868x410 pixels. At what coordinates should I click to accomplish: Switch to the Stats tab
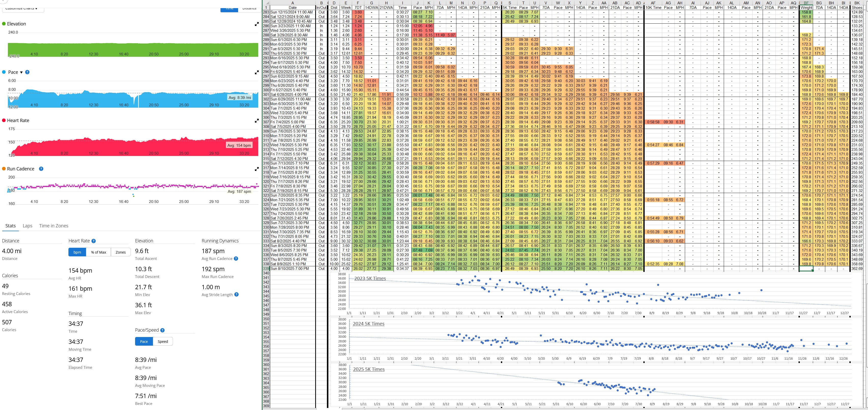[10, 226]
